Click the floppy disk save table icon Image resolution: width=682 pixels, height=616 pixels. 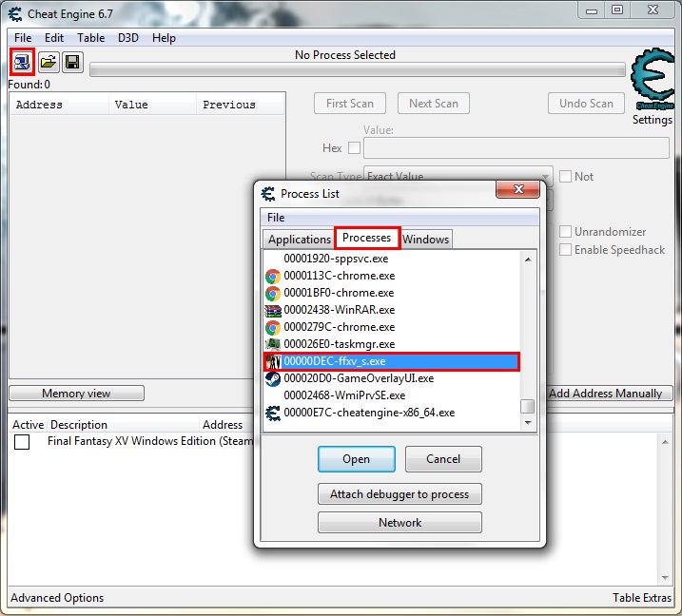coord(72,62)
